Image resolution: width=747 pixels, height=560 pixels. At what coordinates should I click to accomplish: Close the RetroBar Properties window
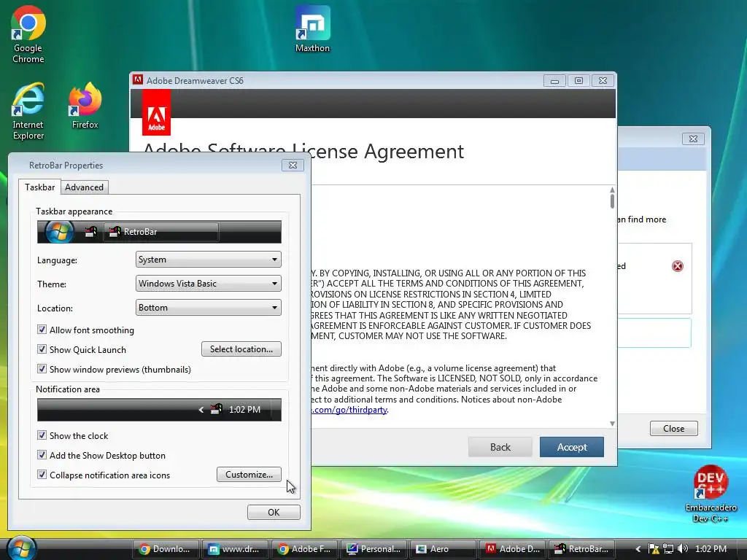pyautogui.click(x=293, y=166)
